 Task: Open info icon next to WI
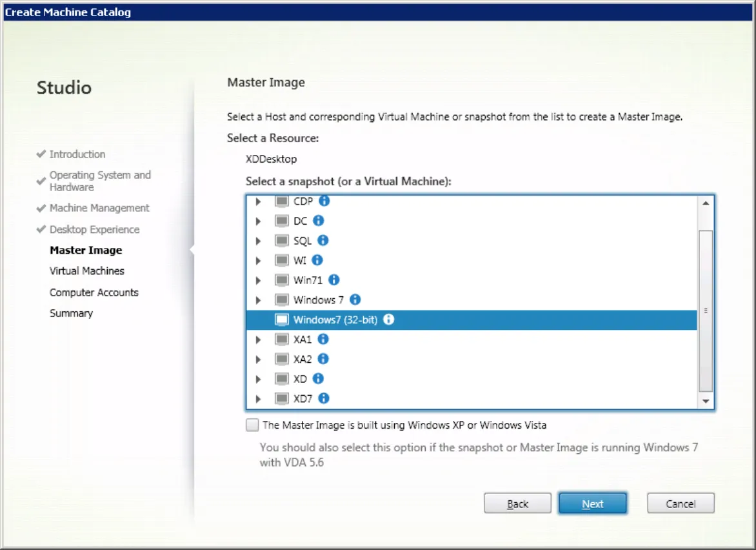click(x=317, y=260)
